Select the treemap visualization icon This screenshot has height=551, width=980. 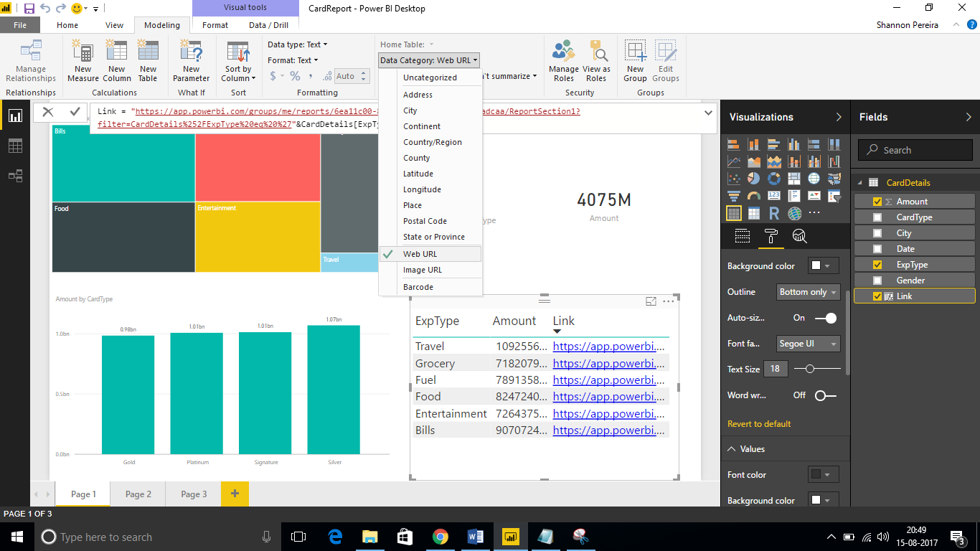[794, 179]
